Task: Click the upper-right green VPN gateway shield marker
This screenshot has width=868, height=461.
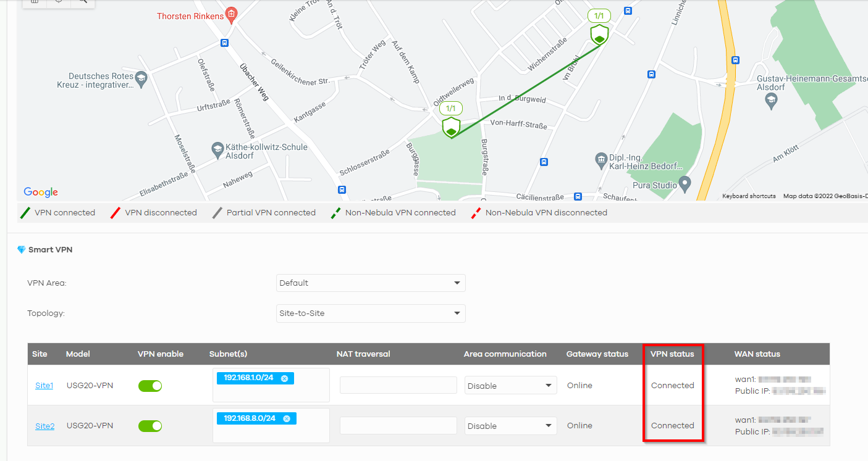Action: pos(599,35)
